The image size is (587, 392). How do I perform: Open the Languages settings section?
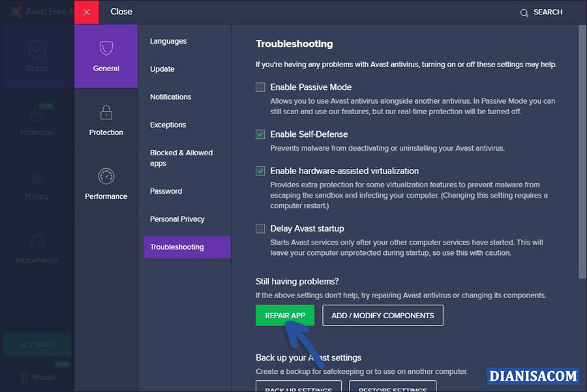click(x=168, y=41)
